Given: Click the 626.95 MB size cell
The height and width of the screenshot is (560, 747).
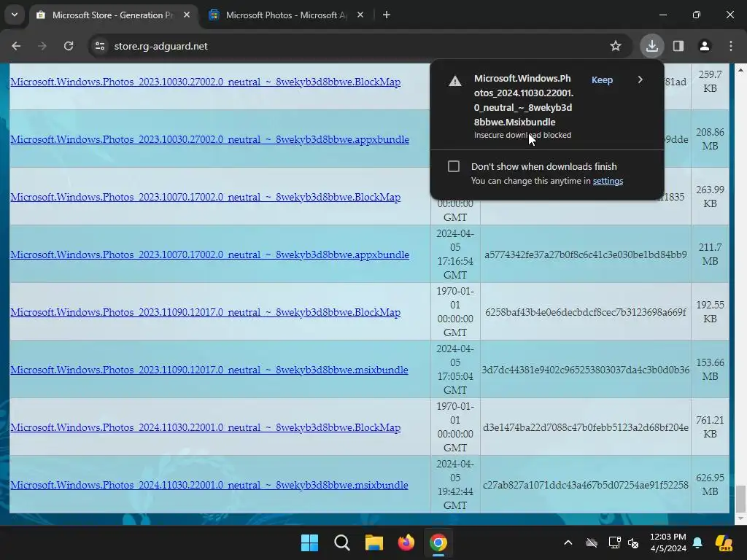Looking at the screenshot, I should pos(710,485).
